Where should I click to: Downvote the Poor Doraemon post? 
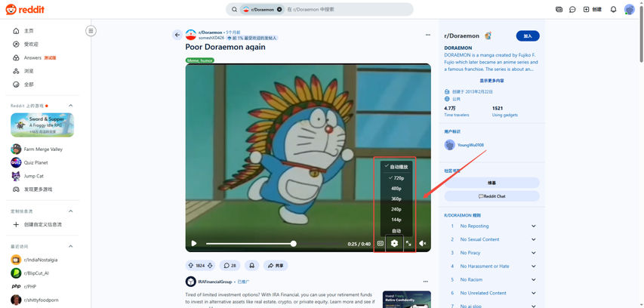click(210, 266)
